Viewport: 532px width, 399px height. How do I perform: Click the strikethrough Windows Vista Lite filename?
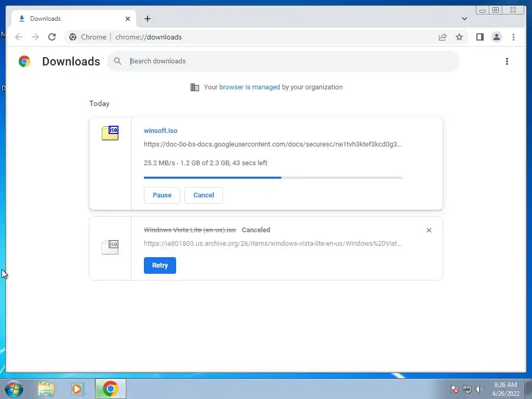190,230
